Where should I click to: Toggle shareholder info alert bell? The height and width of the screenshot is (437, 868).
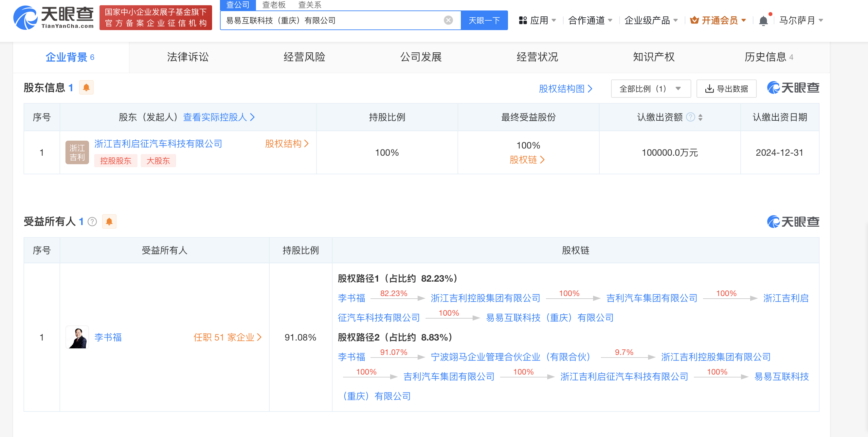click(86, 88)
